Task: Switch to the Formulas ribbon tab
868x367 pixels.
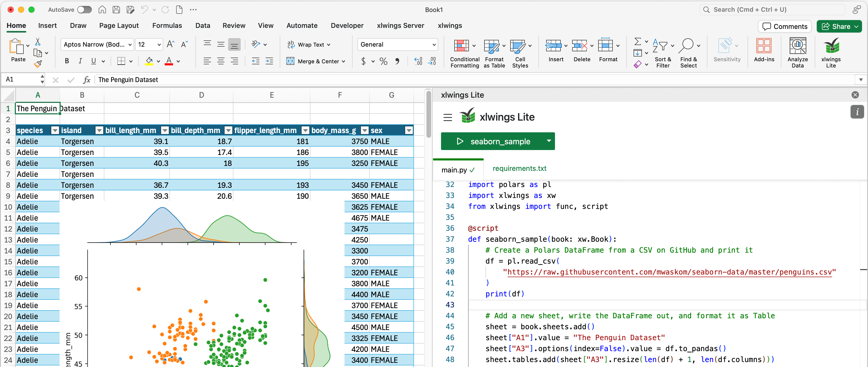Action: click(x=167, y=26)
